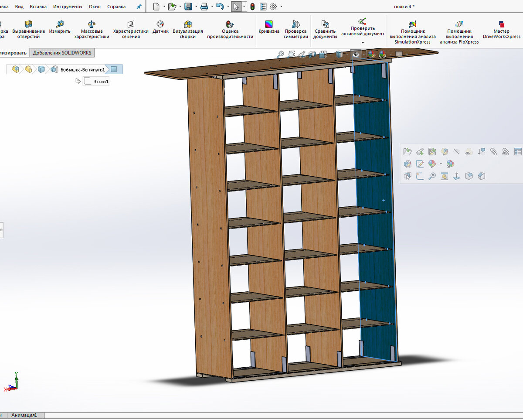
Task: Open File Properties list icon
Action: click(263, 7)
